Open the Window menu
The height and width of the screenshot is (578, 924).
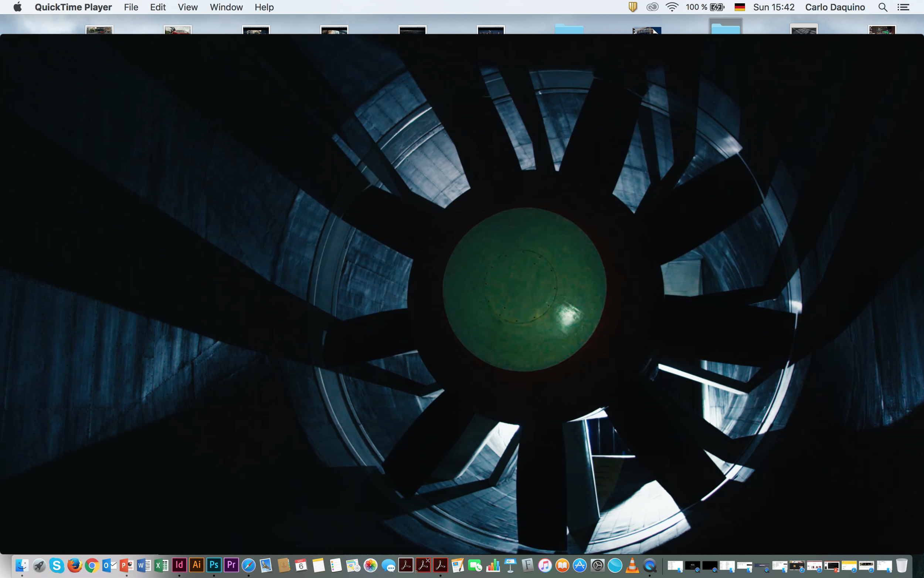tap(226, 7)
